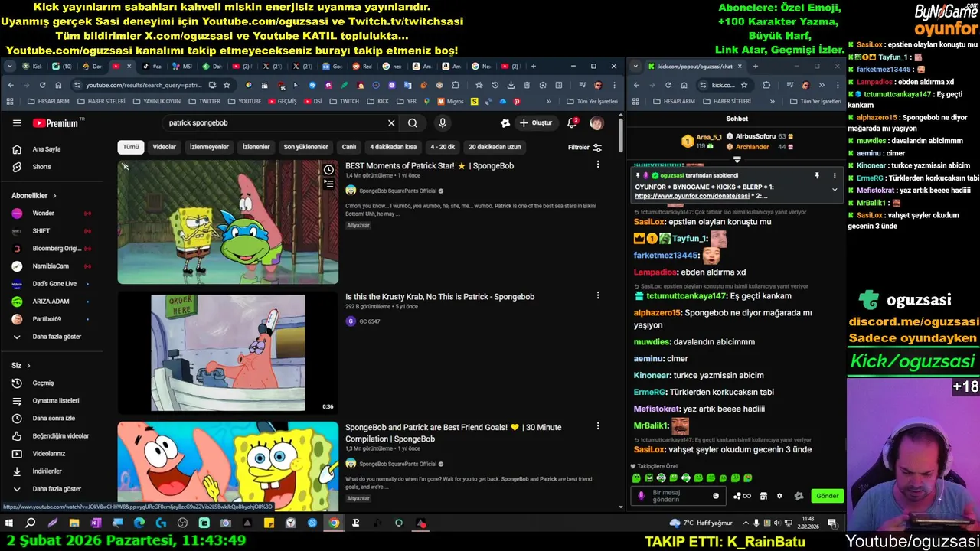Viewport: 980px width, 551px height.
Task: Clear the 'patrick spongebob' search text
Action: pyautogui.click(x=391, y=123)
